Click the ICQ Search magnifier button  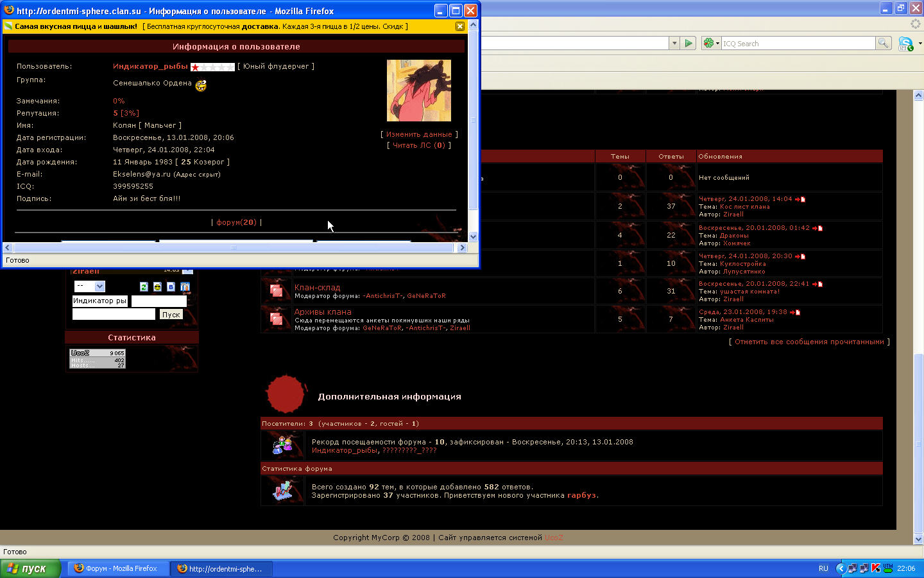[884, 43]
